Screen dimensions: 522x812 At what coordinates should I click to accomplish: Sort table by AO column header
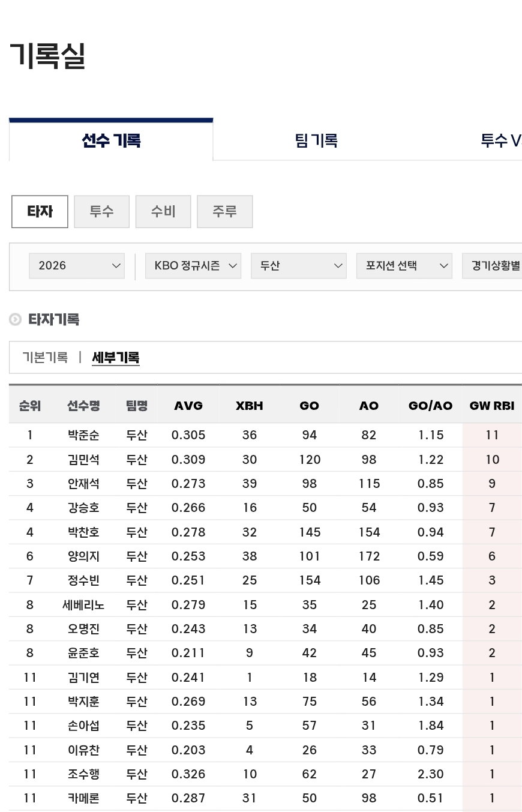pyautogui.click(x=369, y=406)
